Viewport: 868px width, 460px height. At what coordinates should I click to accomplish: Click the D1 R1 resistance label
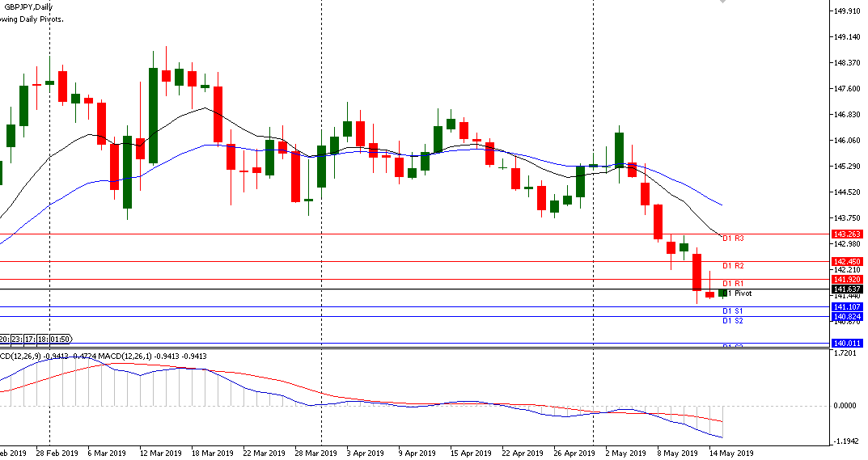point(732,284)
